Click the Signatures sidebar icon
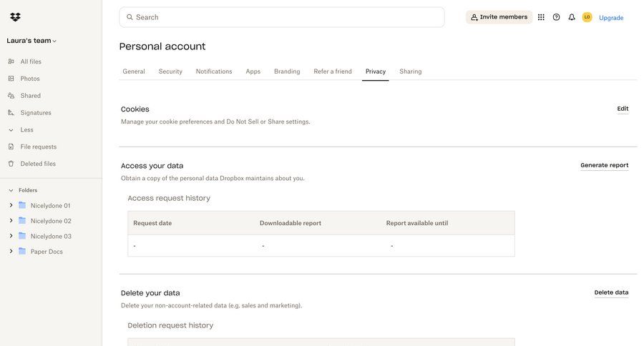The height and width of the screenshot is (346, 644). (x=11, y=112)
